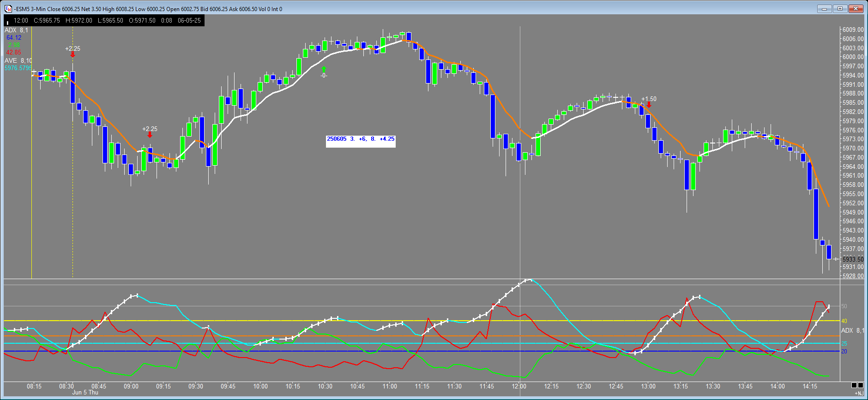Click the +1.50 trade result label
Viewport: 868px width, 400px height.
tap(649, 99)
